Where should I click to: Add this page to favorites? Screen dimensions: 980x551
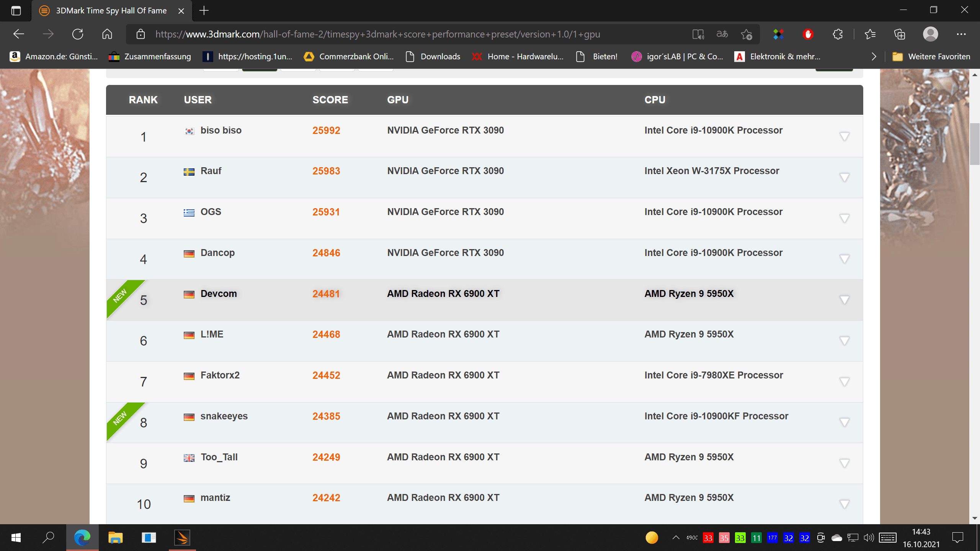pyautogui.click(x=746, y=34)
